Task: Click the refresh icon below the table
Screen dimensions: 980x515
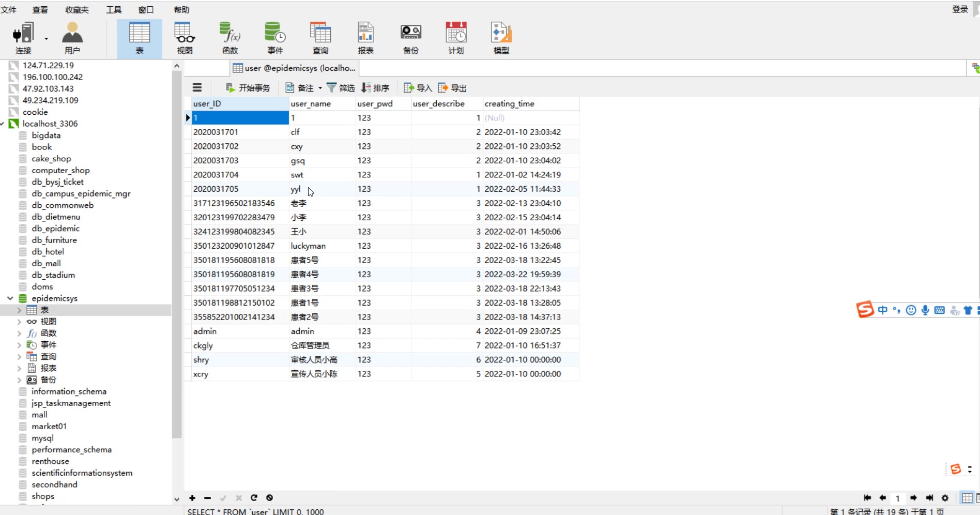Action: point(254,497)
